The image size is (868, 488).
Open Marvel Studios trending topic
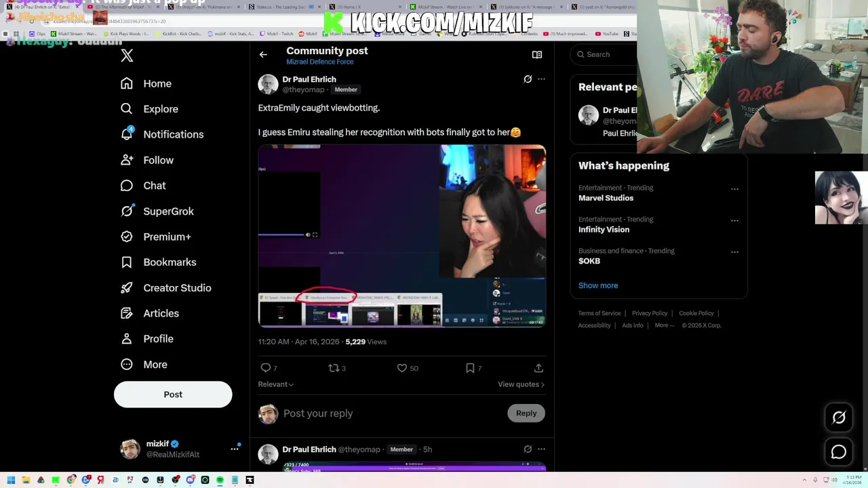tap(606, 198)
